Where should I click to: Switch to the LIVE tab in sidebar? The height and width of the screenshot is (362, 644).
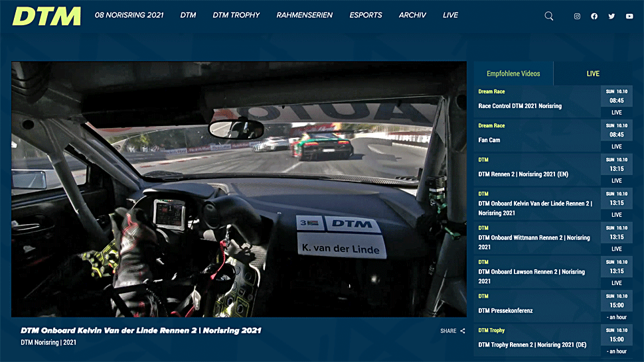[593, 74]
